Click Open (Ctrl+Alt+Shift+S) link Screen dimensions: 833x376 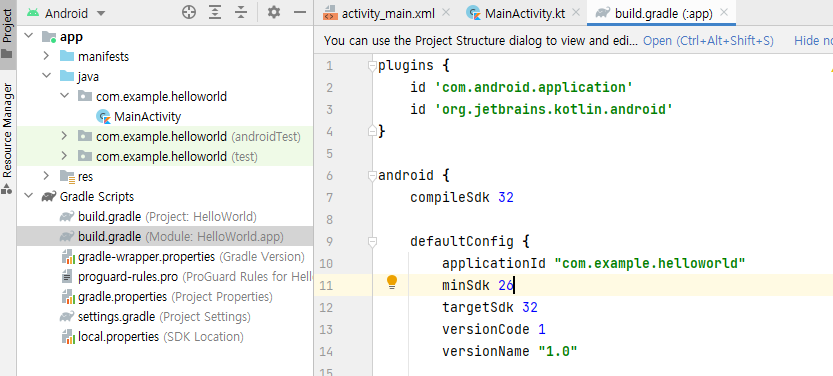[x=708, y=41]
